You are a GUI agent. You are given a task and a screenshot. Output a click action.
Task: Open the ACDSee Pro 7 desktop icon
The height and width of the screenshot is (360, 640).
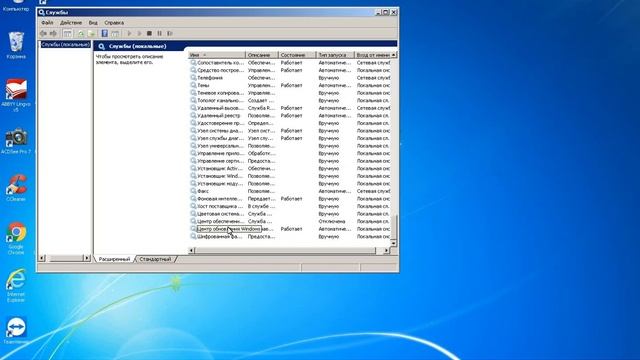click(16, 141)
